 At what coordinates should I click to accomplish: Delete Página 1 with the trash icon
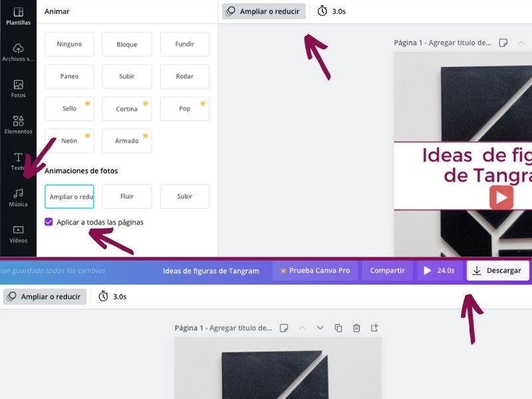tap(356, 327)
